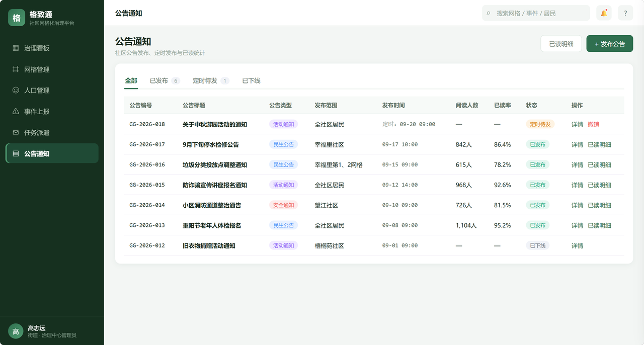
Task: Open 已读明细 for GG-2026-016
Action: (x=600, y=165)
